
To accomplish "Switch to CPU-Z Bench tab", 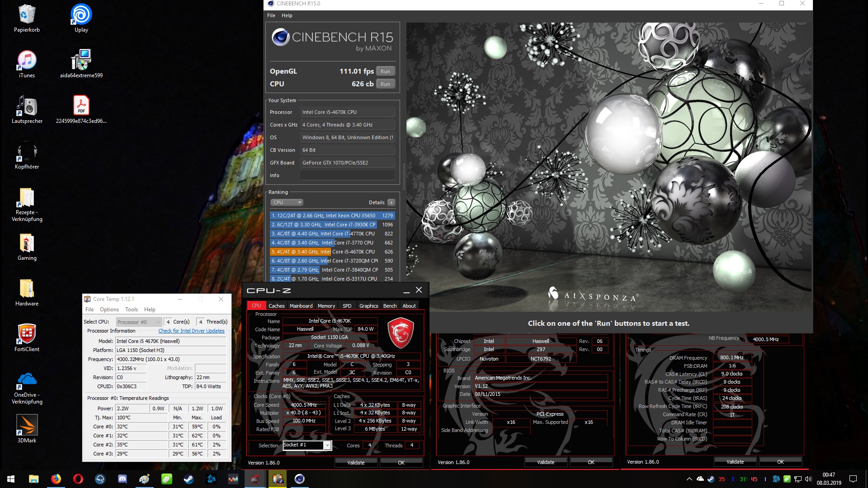I will (390, 306).
